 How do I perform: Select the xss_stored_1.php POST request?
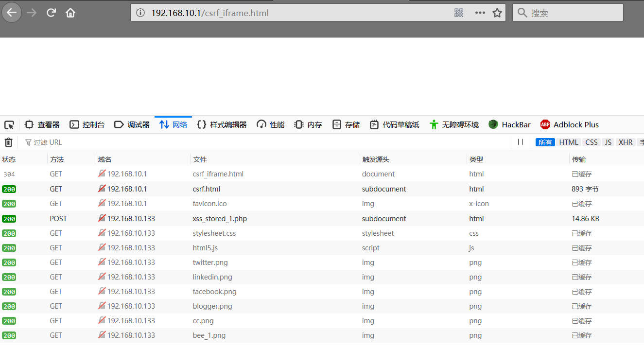[220, 219]
